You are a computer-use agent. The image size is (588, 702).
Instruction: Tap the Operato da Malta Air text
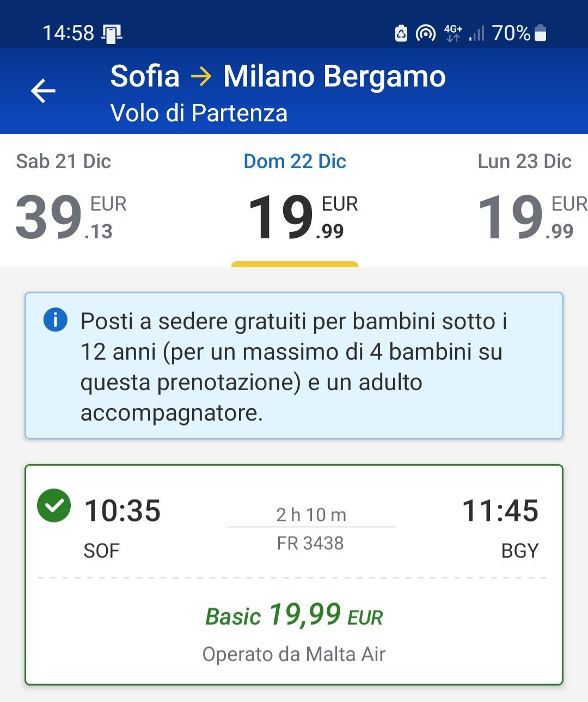294,654
